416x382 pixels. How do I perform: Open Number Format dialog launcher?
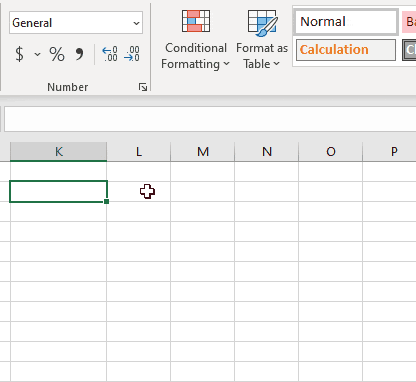coord(143,87)
